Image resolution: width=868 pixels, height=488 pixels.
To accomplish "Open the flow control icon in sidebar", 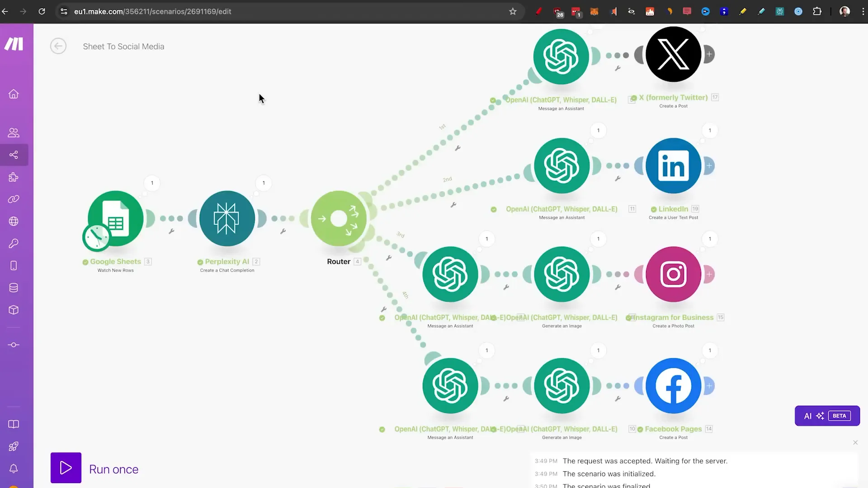I will 14,345.
